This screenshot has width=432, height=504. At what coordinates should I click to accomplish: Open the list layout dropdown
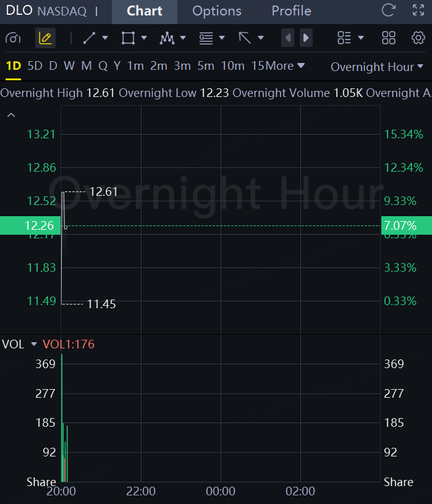coord(350,38)
